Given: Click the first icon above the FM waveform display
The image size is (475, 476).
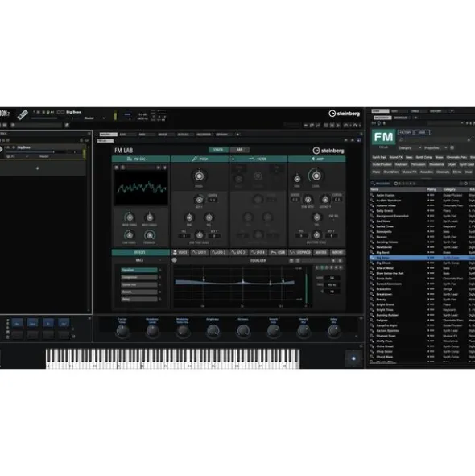Looking at the screenshot, I should (x=117, y=168).
